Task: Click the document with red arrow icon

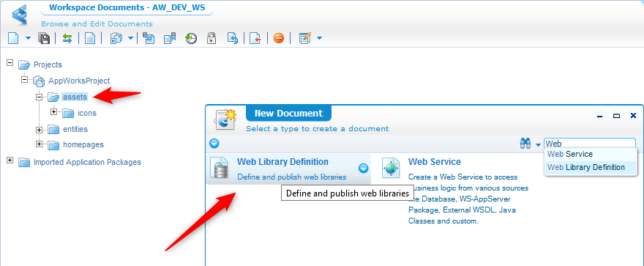Action: point(255,38)
